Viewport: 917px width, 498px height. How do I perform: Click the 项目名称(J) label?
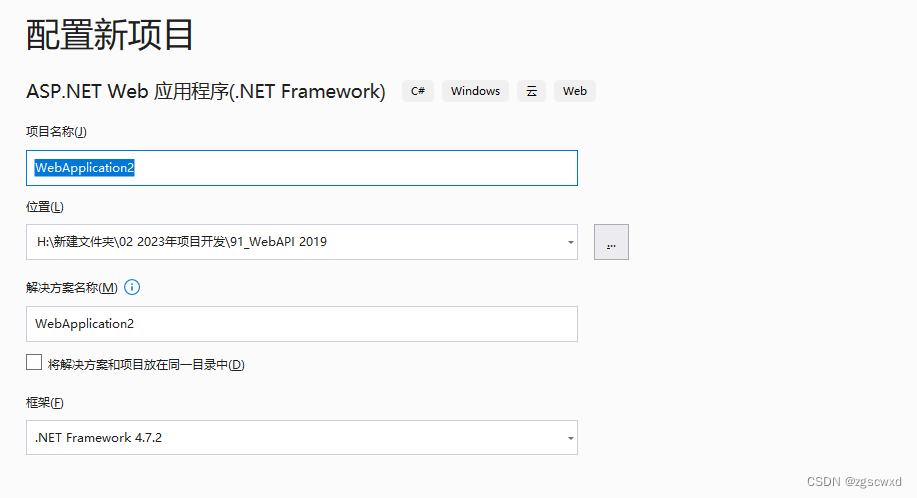click(x=56, y=131)
